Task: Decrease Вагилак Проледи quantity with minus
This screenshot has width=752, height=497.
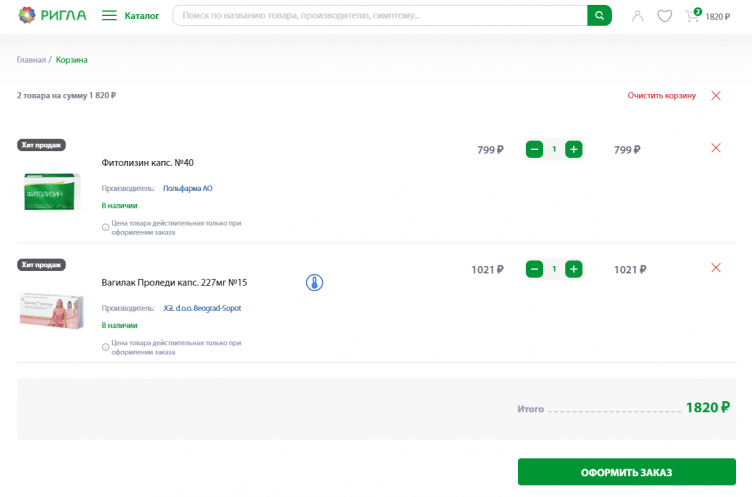Action: pyautogui.click(x=535, y=269)
